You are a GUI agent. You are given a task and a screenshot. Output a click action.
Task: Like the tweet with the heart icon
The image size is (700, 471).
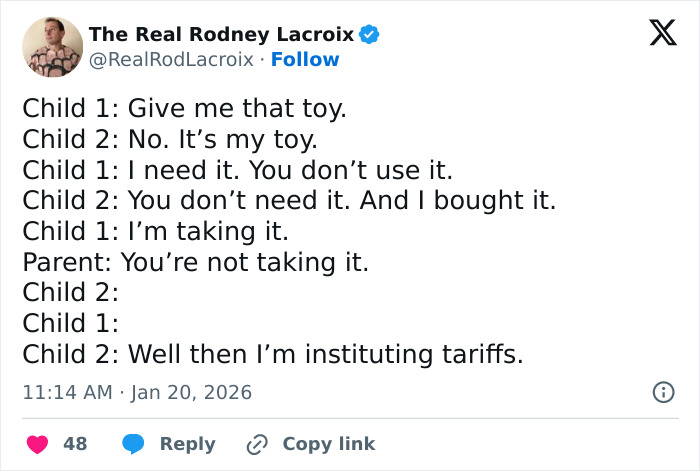pyautogui.click(x=36, y=443)
